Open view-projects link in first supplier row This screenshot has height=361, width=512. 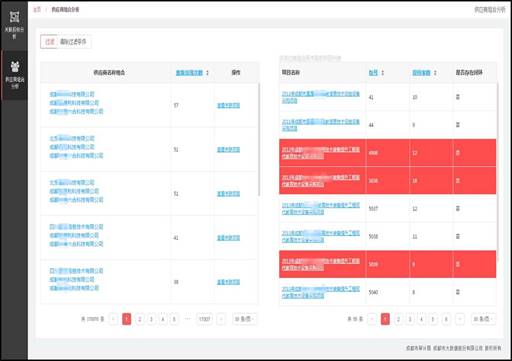coord(228,105)
